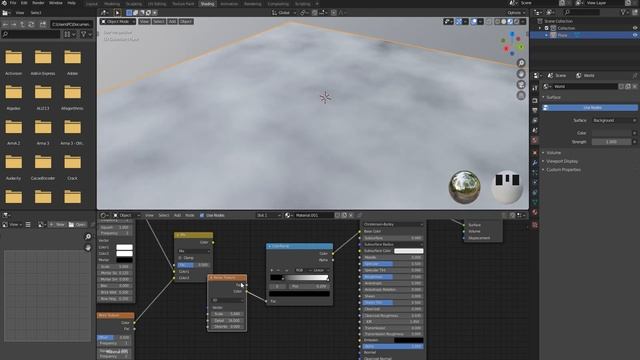Click Use Nodes button in World properties
This screenshot has height=360, width=640.
[x=590, y=108]
